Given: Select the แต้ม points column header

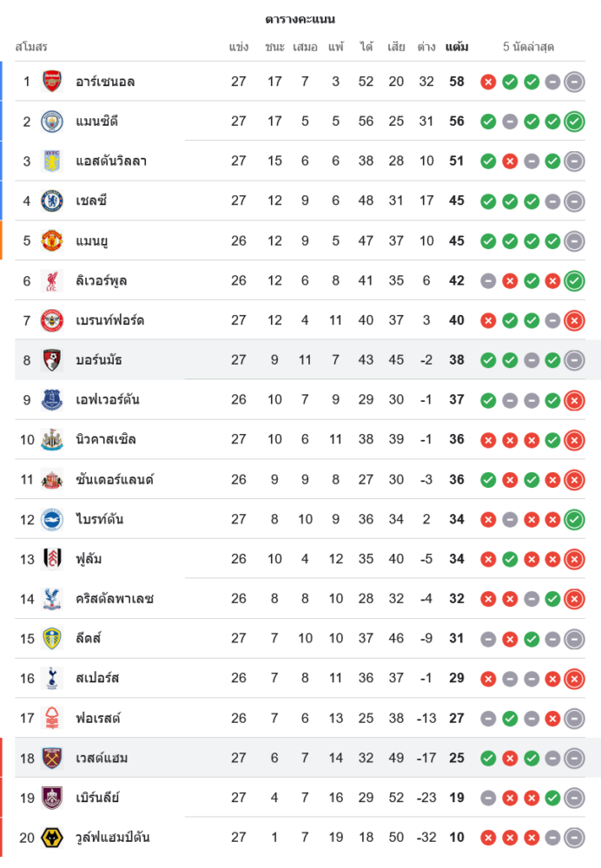Looking at the screenshot, I should coord(457,47).
